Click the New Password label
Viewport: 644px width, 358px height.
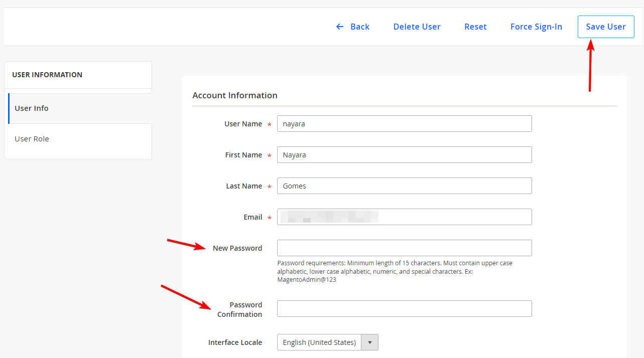coord(237,248)
